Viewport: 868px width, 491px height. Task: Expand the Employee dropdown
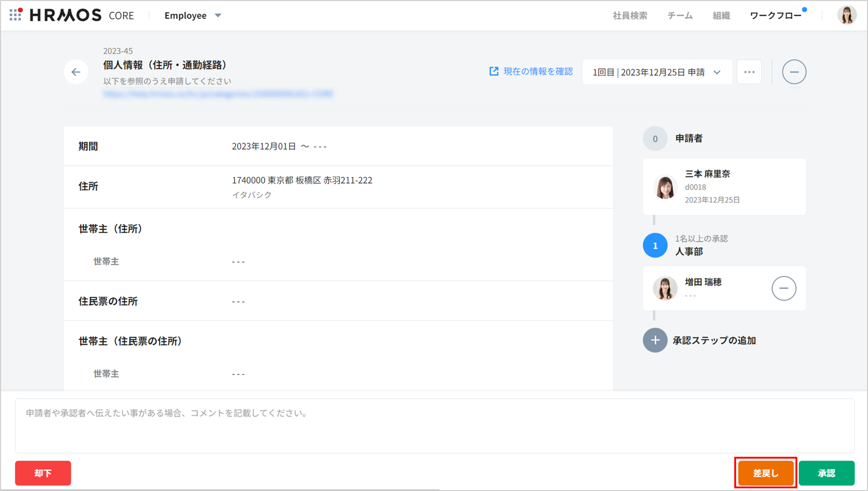pos(193,16)
